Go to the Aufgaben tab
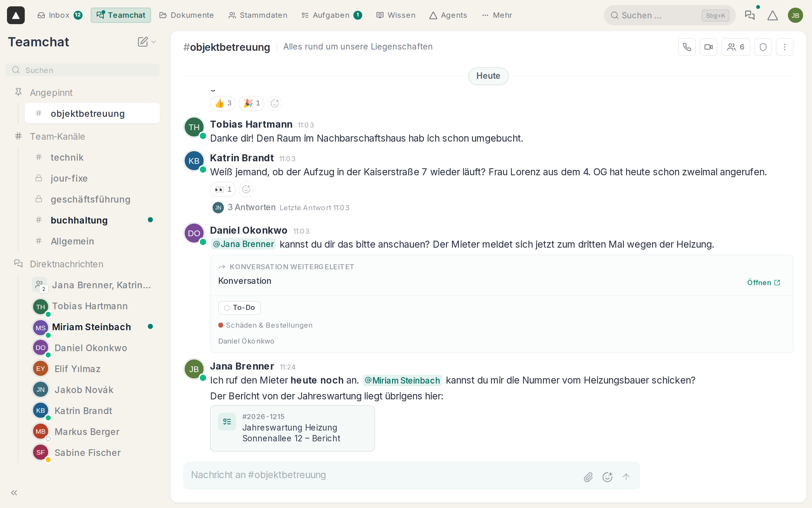Image resolution: width=812 pixels, height=508 pixels. 331,15
